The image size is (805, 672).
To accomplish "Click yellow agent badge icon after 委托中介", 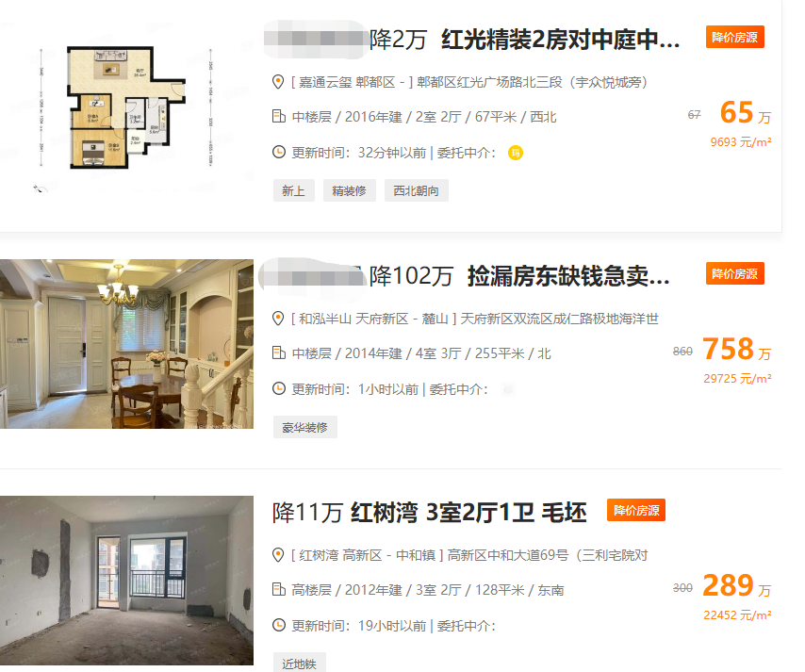I will pos(516,153).
